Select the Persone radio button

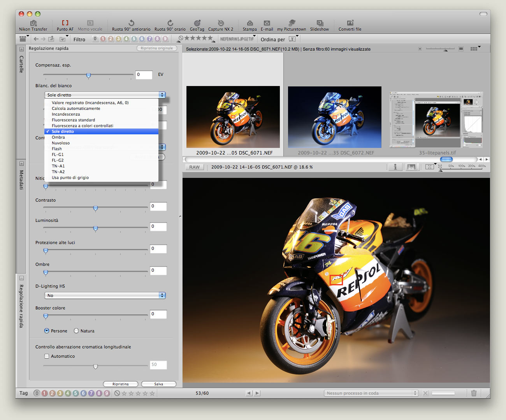click(x=47, y=331)
